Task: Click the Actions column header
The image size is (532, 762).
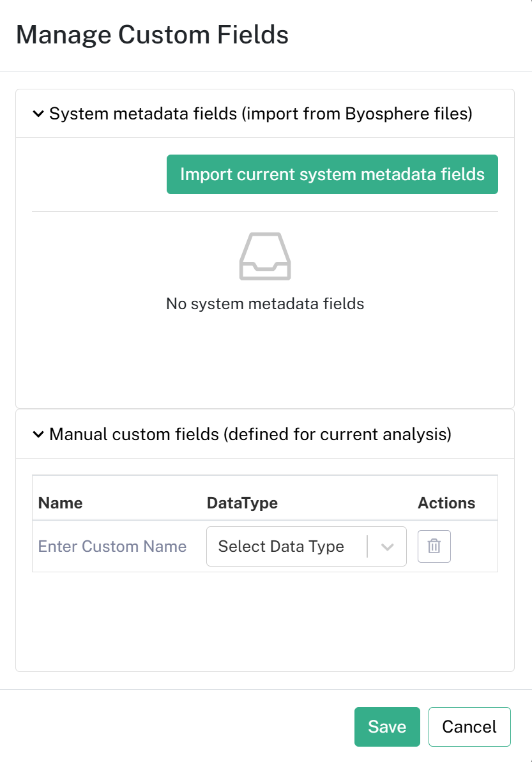Action: click(x=446, y=503)
